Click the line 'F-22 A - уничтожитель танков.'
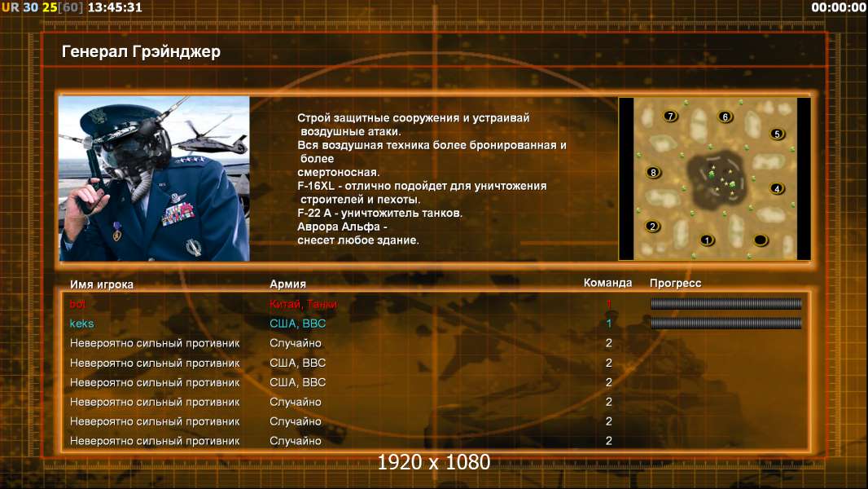 click(x=379, y=213)
